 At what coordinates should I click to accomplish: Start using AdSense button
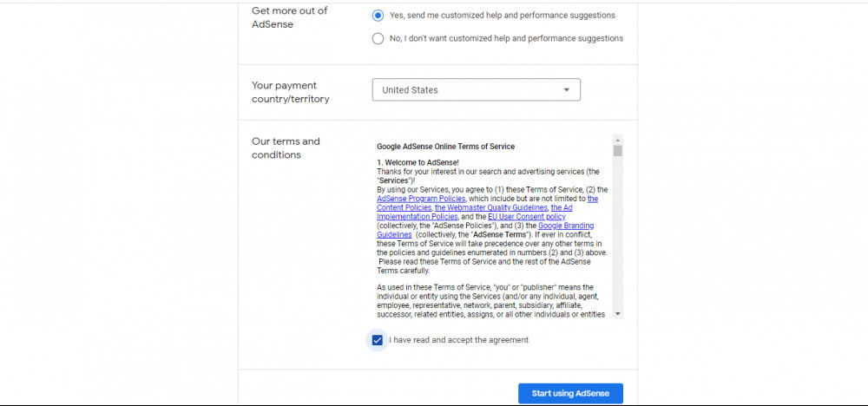tap(570, 393)
